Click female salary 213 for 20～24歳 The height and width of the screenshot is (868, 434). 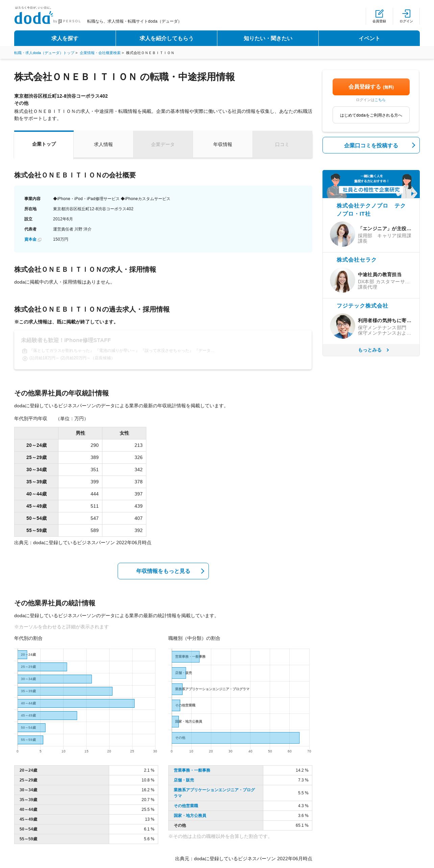point(139,445)
